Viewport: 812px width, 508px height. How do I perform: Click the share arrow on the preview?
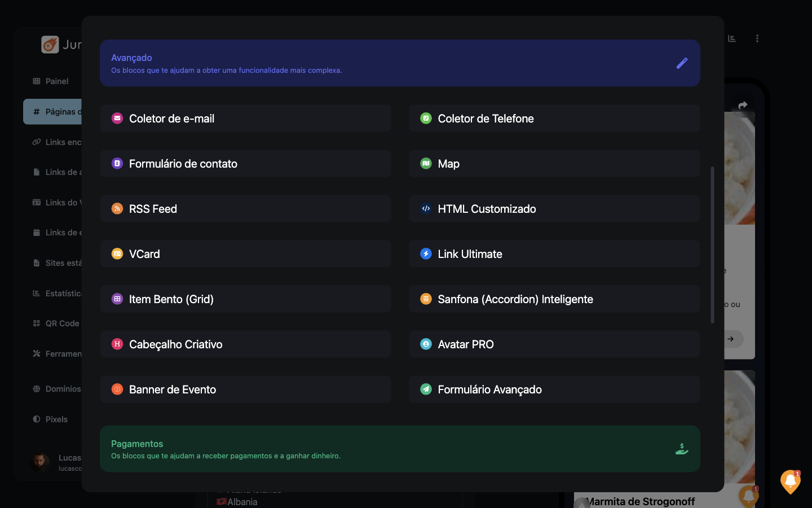pos(743,105)
